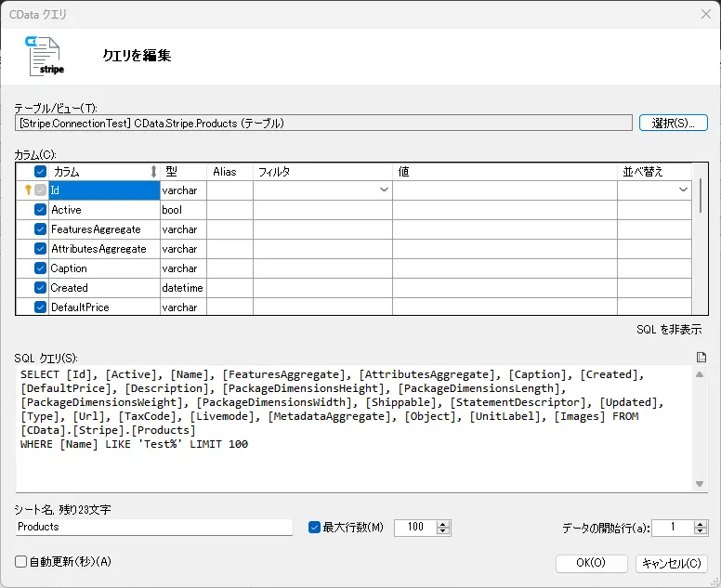
Task: Uncheck the FeaturesAggregate column checkbox
Action: point(41,229)
